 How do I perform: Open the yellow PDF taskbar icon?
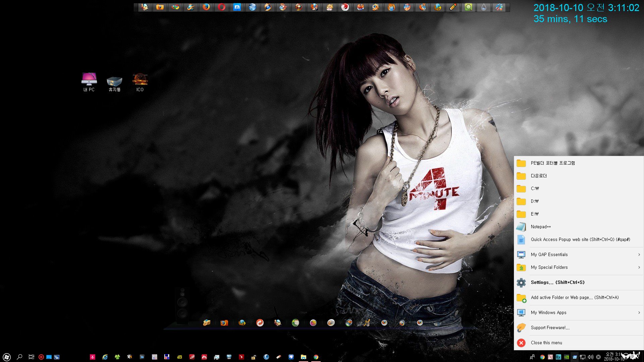179,357
